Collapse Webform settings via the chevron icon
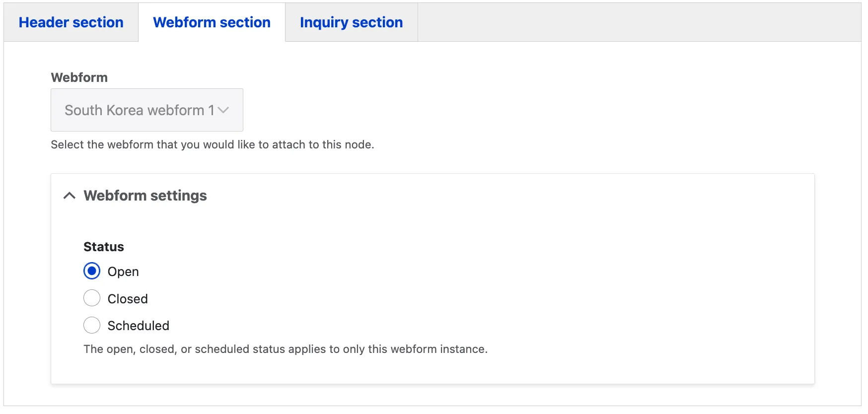The height and width of the screenshot is (414, 868). (x=70, y=196)
